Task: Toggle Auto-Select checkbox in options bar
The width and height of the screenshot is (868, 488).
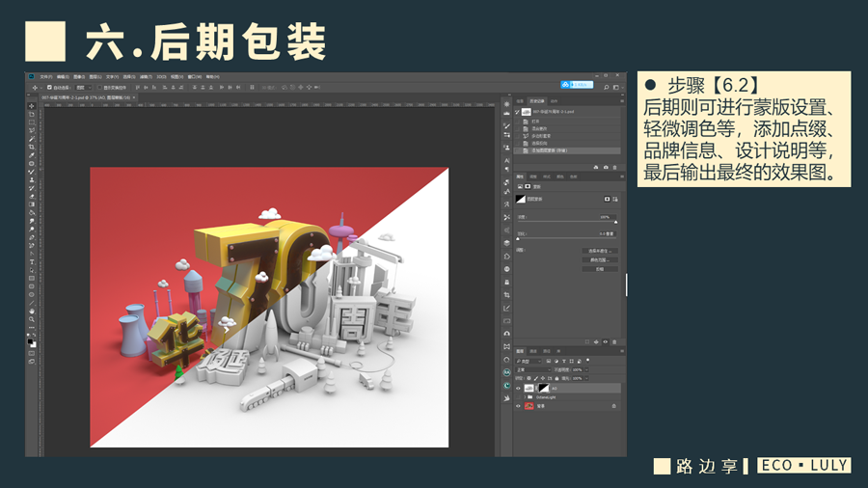Action: pos(50,88)
